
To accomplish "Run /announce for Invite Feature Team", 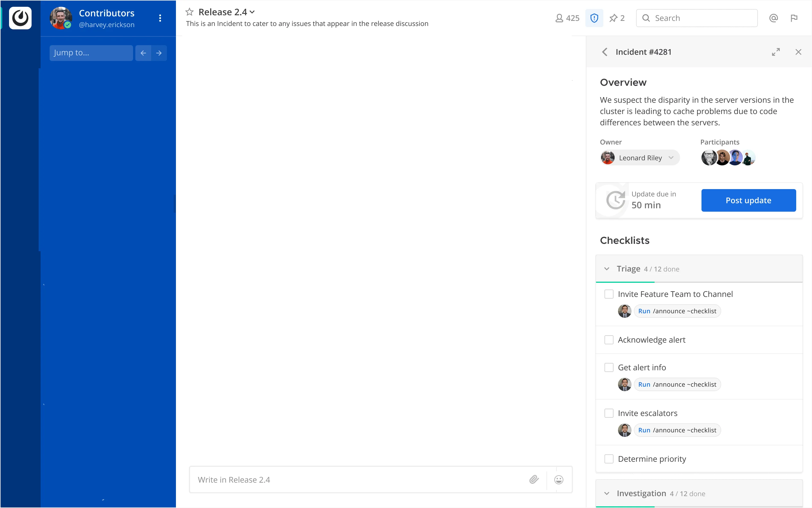I will [677, 311].
